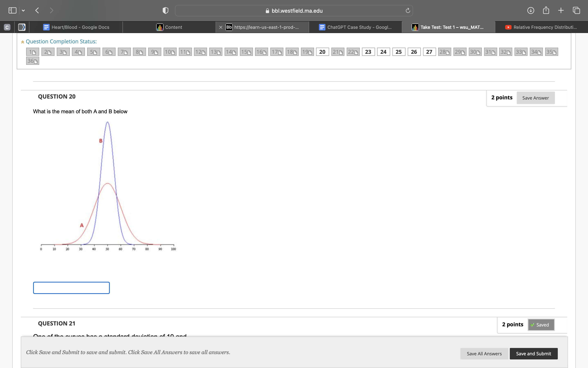Jump to unanswered question 26
The height and width of the screenshot is (368, 588).
414,52
